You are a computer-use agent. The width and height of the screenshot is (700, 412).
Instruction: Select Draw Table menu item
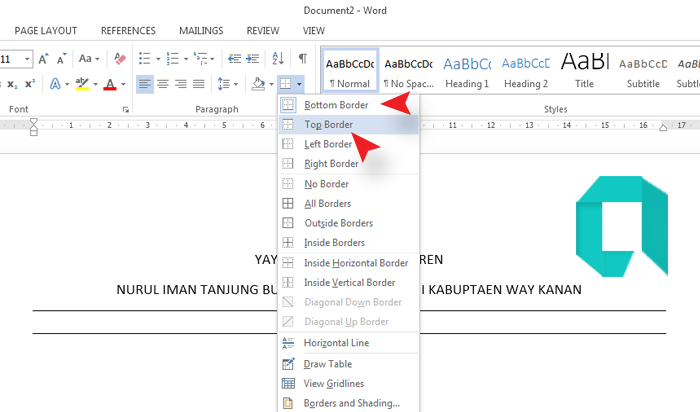[348, 364]
